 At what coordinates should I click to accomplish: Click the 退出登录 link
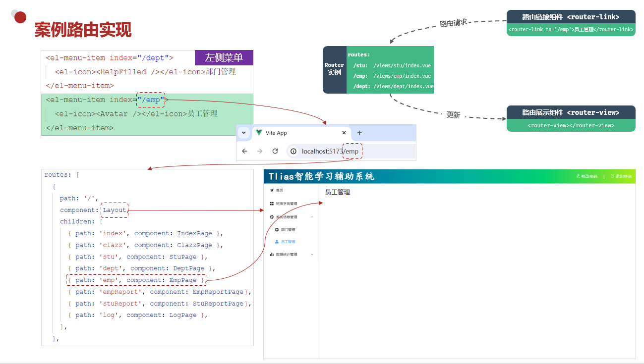tap(624, 176)
